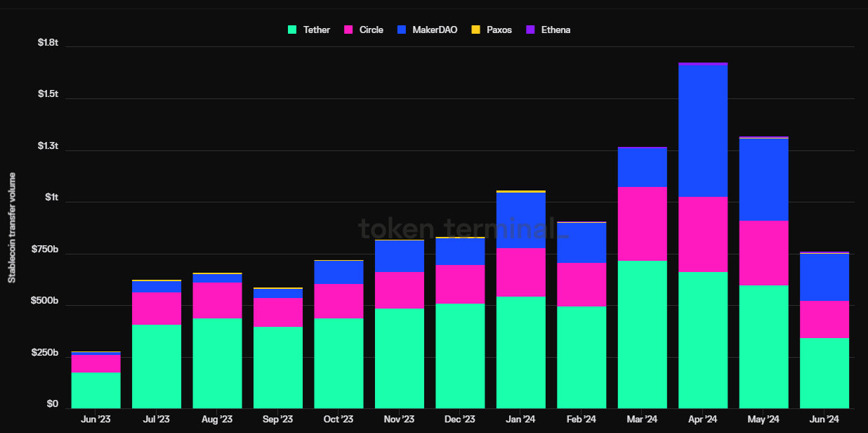The height and width of the screenshot is (433, 868).
Task: Click the Stablecoin transfer volume axis title
Action: coord(12,228)
